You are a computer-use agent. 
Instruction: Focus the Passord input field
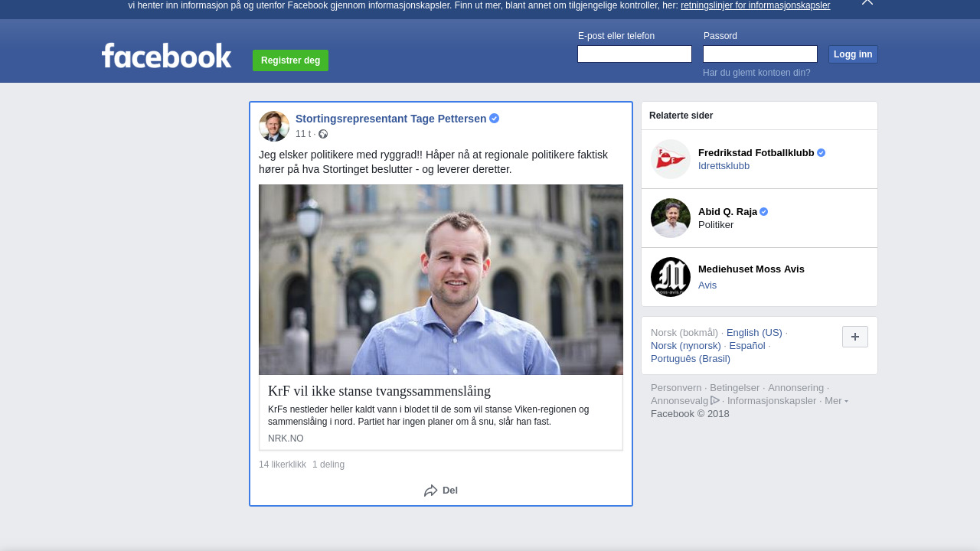760,54
